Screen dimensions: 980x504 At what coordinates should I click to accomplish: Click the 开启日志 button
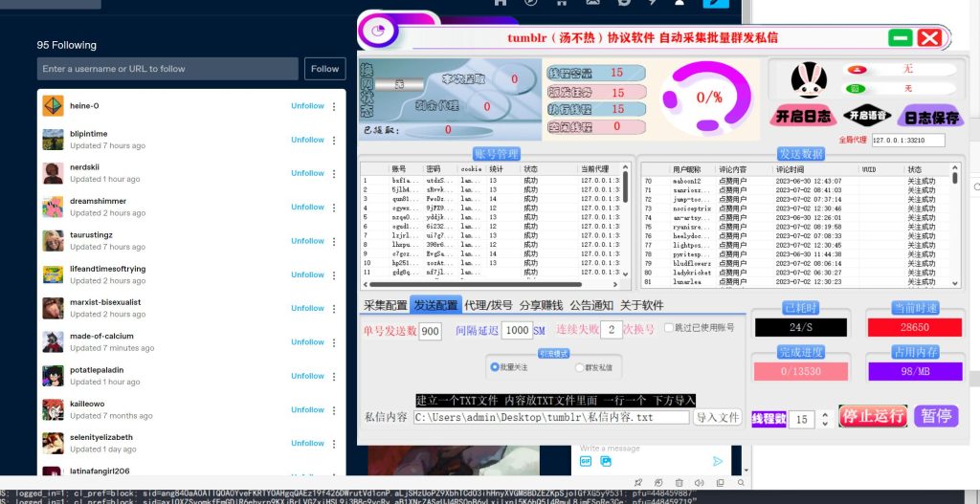pos(803,116)
